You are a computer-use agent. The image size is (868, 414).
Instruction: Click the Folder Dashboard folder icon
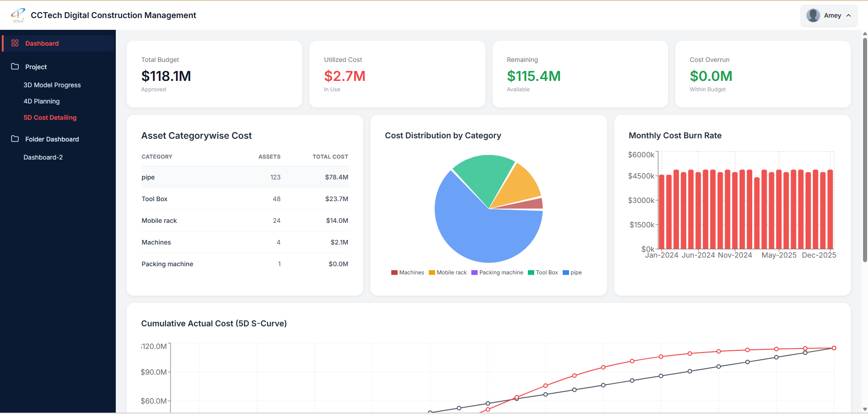pyautogui.click(x=15, y=139)
